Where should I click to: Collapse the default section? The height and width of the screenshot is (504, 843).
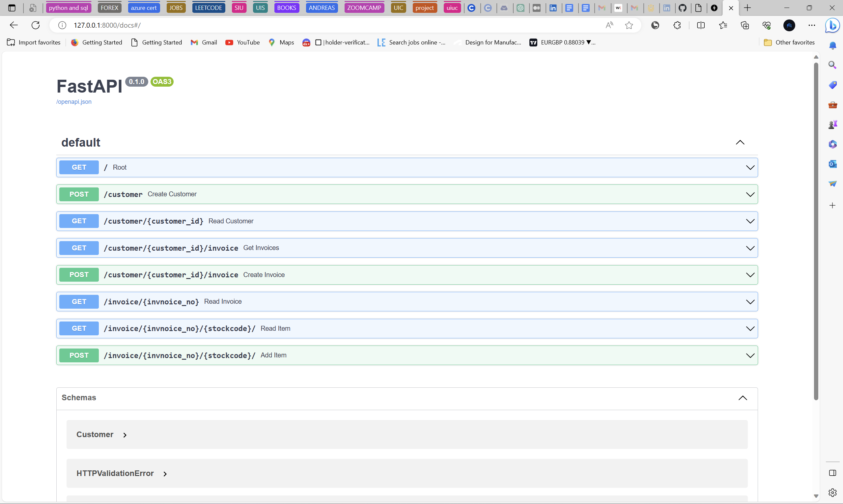tap(740, 142)
